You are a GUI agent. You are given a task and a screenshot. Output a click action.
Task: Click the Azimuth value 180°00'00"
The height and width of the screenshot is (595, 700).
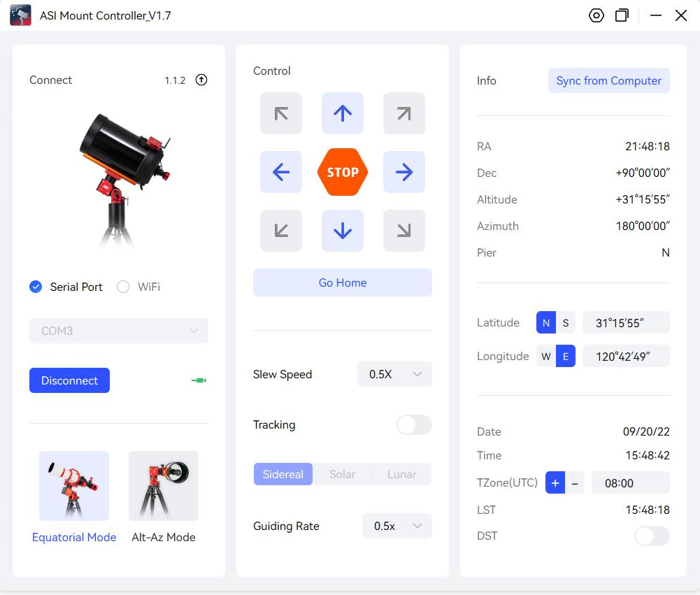tap(643, 226)
